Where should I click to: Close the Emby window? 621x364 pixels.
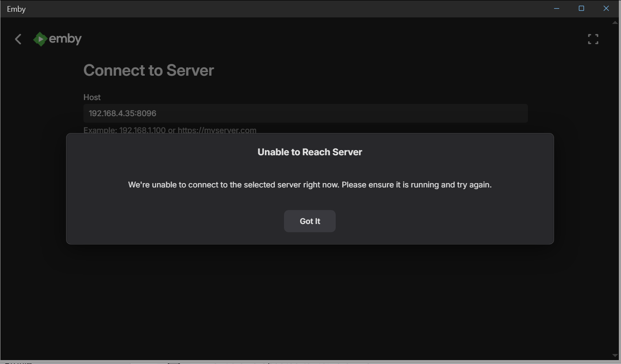point(606,9)
